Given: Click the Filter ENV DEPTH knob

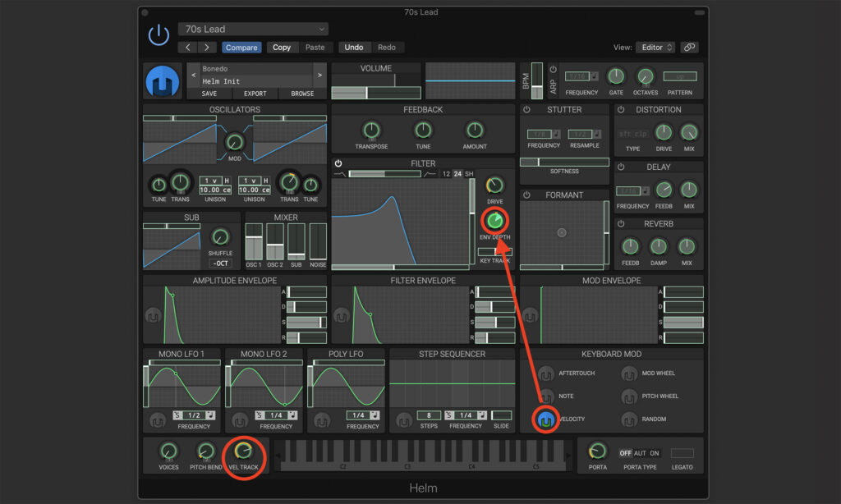Looking at the screenshot, I should (494, 220).
